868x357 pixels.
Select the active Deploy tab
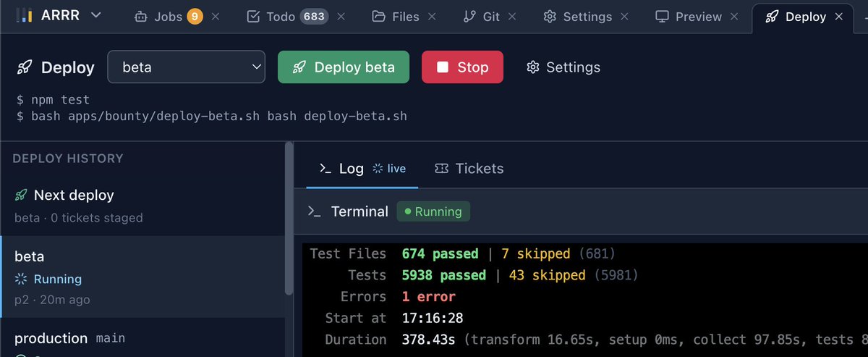pyautogui.click(x=804, y=16)
